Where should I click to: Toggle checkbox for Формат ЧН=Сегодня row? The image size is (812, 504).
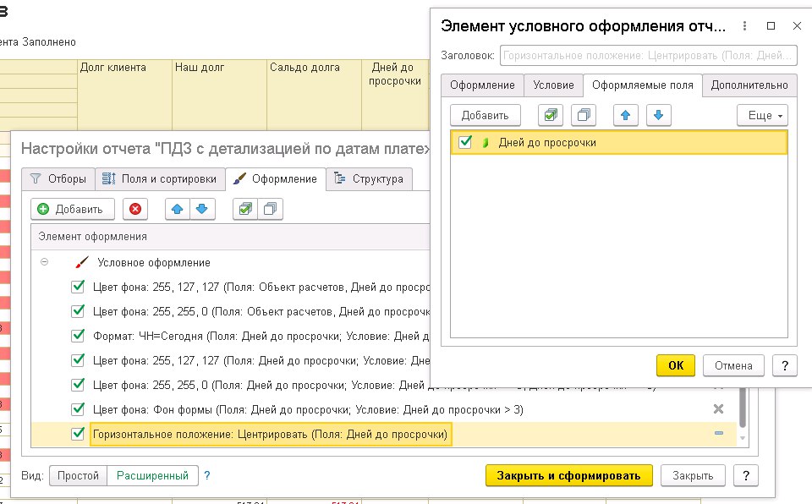(x=78, y=335)
